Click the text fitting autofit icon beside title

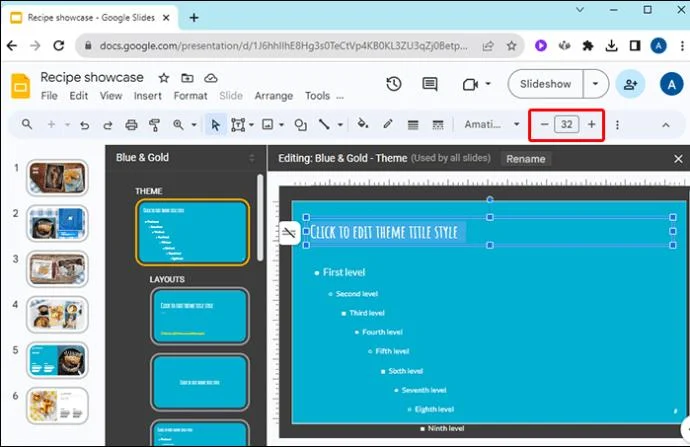[x=289, y=232]
